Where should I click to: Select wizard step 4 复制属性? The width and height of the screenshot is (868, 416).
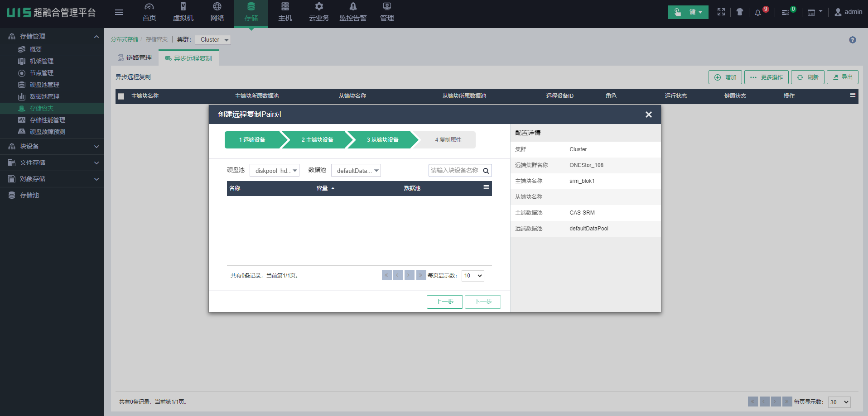(x=448, y=140)
